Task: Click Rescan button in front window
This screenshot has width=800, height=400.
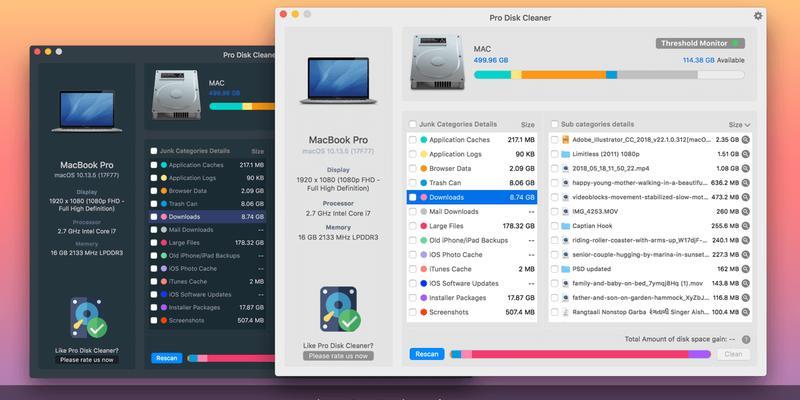Action: 427,354
